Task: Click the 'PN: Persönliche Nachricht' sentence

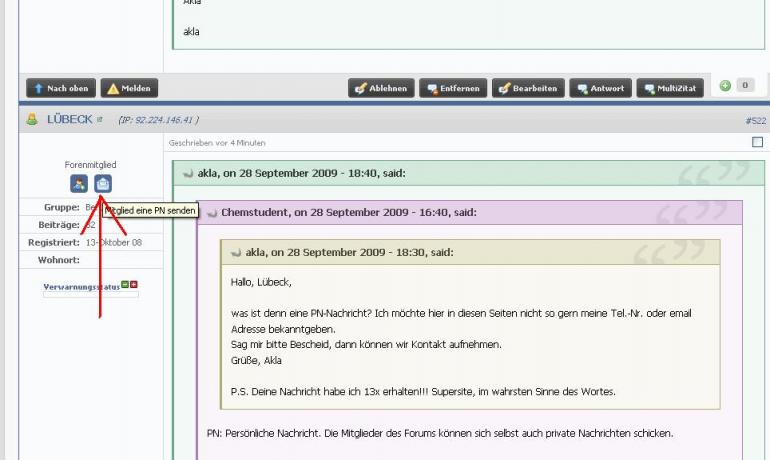Action: tap(440, 433)
